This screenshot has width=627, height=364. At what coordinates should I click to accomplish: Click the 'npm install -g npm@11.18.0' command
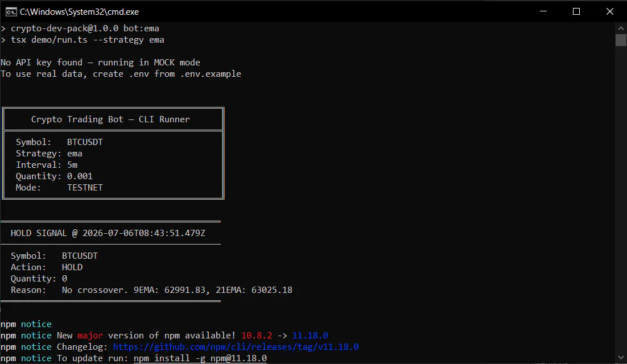(x=200, y=358)
